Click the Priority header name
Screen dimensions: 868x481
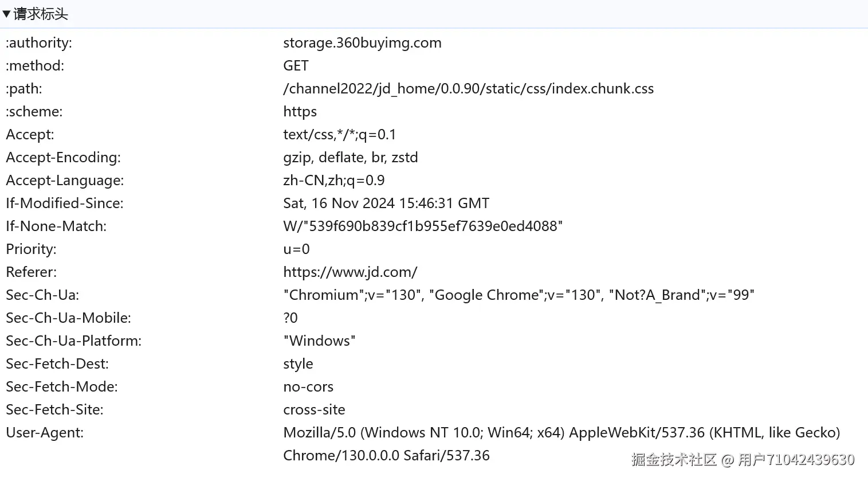coord(31,249)
